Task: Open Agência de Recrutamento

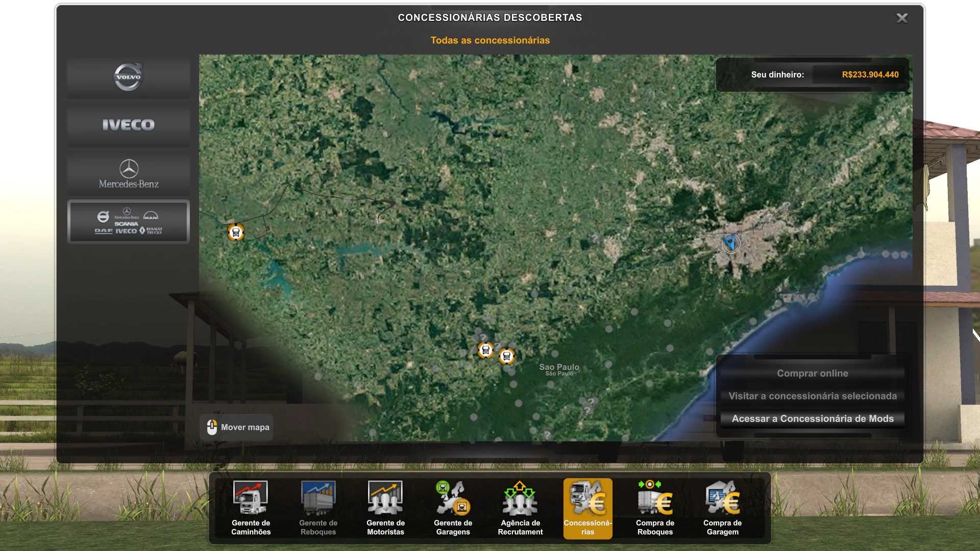Action: pos(520,508)
